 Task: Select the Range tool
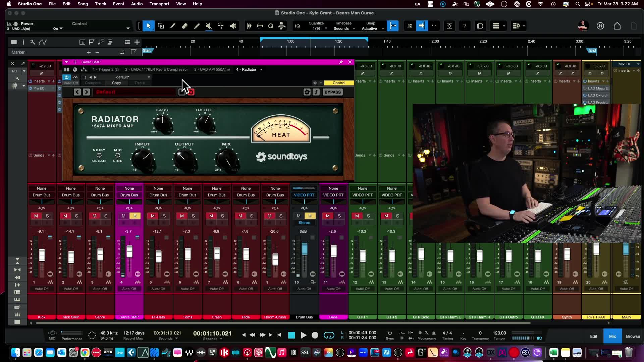tap(161, 26)
